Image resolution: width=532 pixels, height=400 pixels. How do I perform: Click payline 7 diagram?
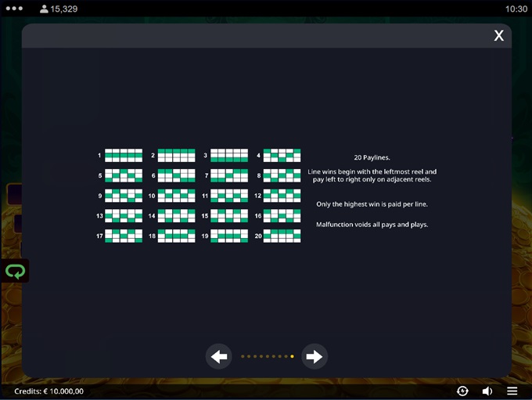point(229,175)
